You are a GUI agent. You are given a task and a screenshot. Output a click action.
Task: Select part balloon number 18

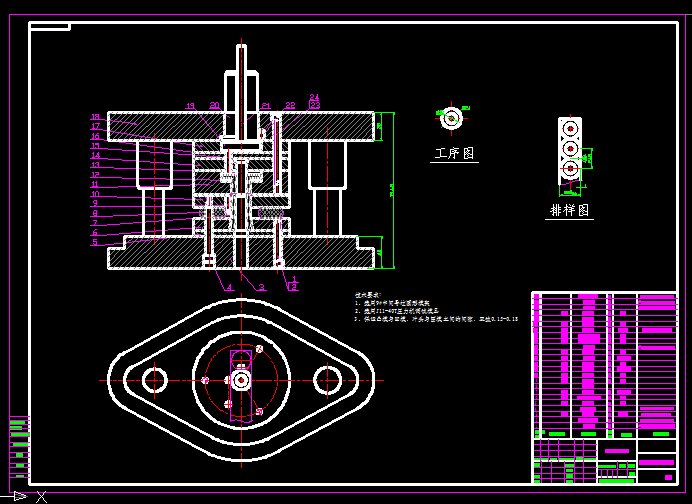pos(95,117)
